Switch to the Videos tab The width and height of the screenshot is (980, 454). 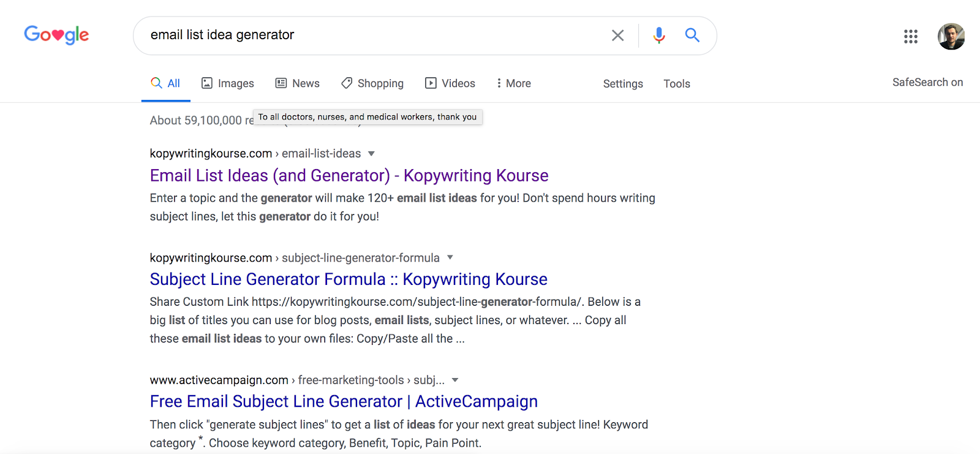pyautogui.click(x=450, y=83)
